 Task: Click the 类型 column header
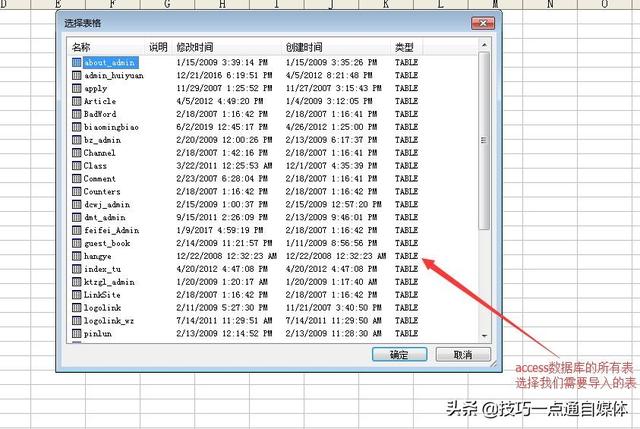point(404,47)
